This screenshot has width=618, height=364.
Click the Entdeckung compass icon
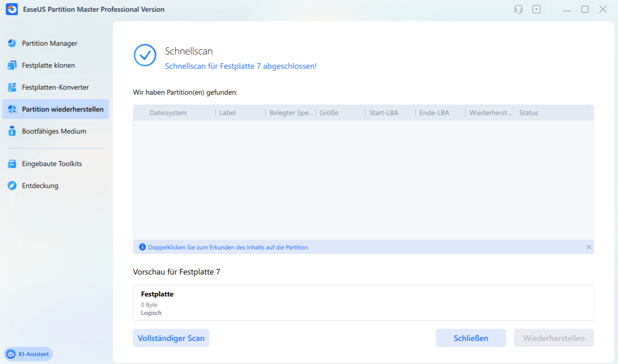tap(12, 185)
